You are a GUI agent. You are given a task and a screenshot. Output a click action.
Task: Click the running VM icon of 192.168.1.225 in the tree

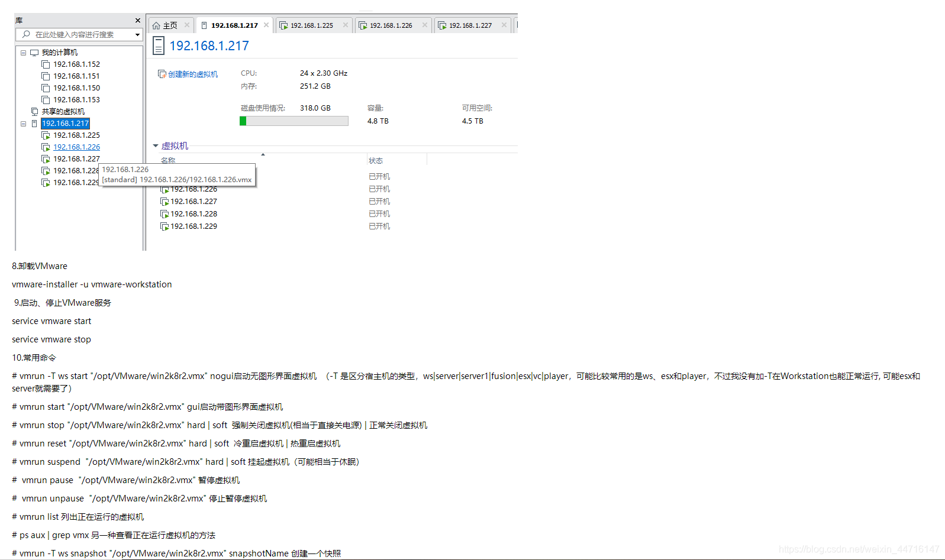(x=46, y=135)
